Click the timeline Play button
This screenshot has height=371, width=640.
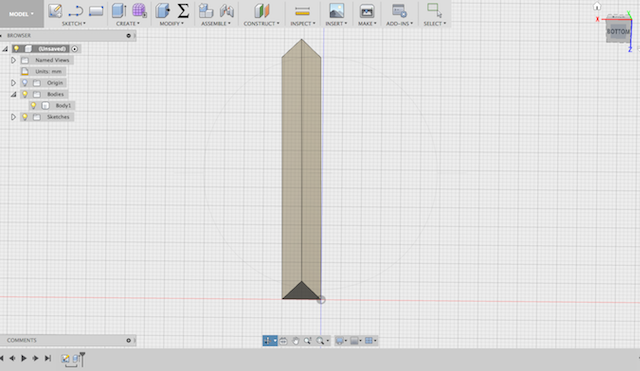coord(24,358)
